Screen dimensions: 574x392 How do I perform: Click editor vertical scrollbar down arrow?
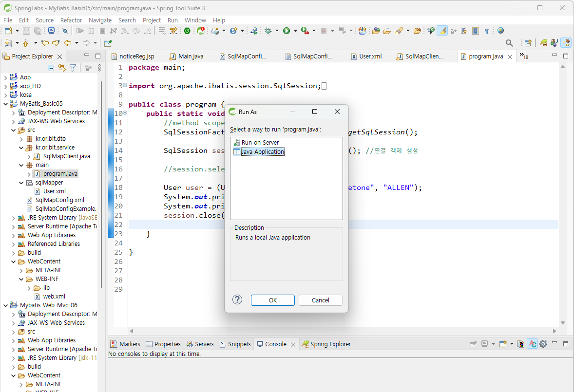(563, 322)
